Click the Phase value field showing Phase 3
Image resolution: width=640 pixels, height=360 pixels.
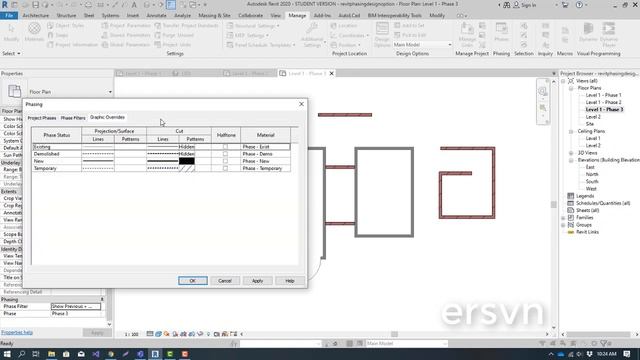click(76, 313)
